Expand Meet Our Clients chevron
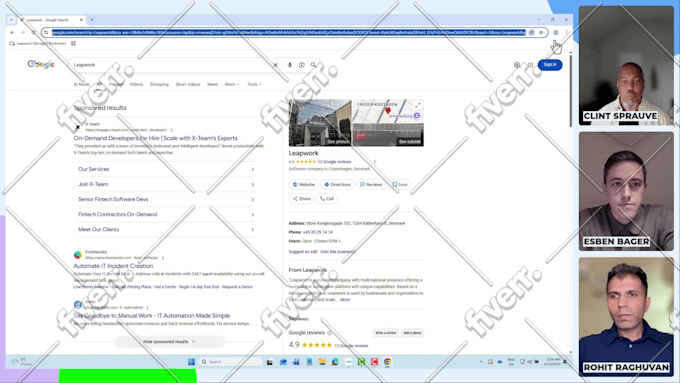The width and height of the screenshot is (680, 383). click(252, 230)
